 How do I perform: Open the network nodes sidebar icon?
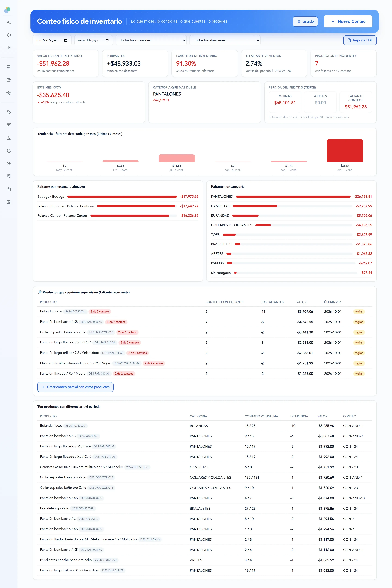[9, 93]
